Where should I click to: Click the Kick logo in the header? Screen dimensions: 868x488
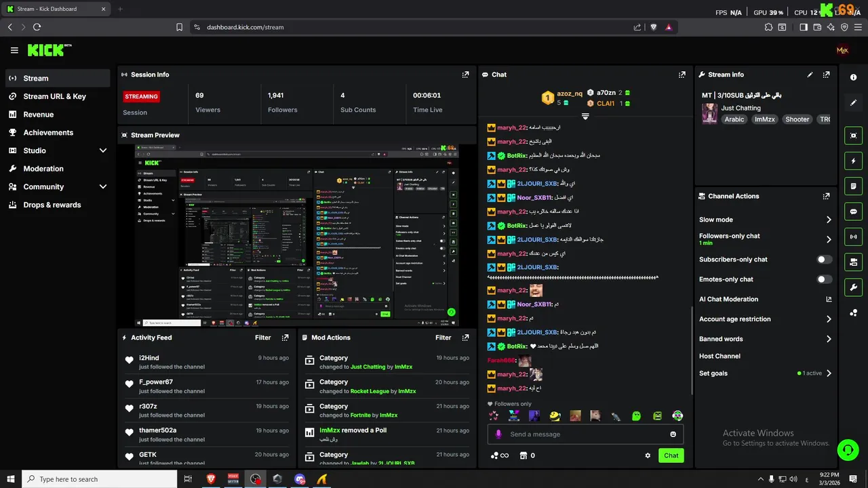click(x=50, y=50)
